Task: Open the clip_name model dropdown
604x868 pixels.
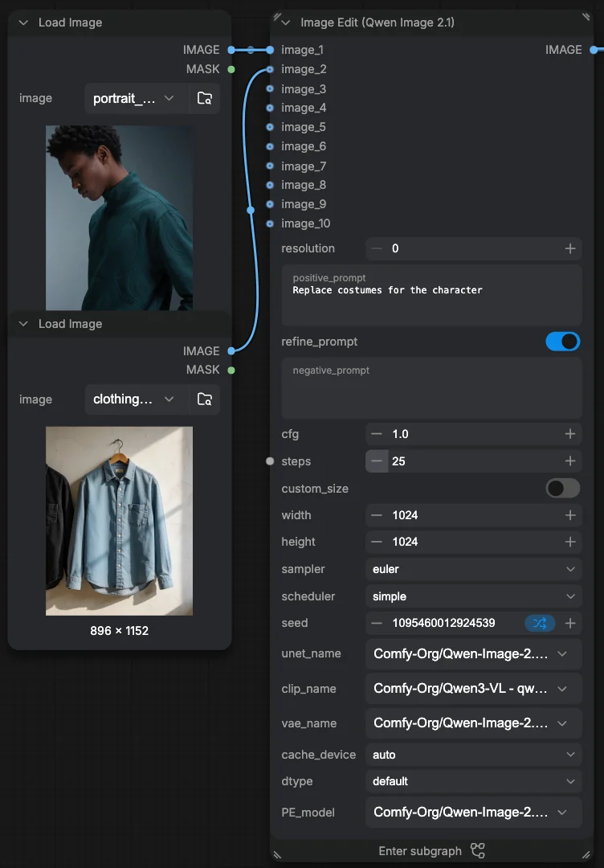Action: 473,689
